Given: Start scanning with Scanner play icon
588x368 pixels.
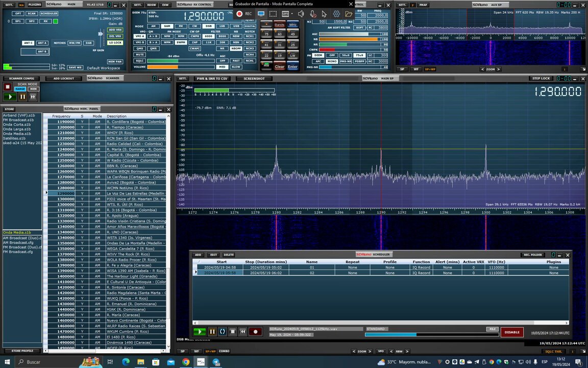Looking at the screenshot, I should [10, 97].
